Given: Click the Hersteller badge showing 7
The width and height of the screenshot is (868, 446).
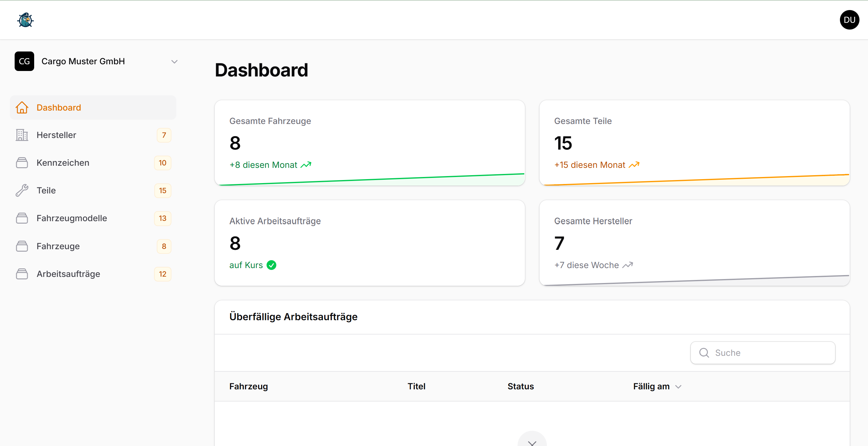Looking at the screenshot, I should tap(164, 135).
